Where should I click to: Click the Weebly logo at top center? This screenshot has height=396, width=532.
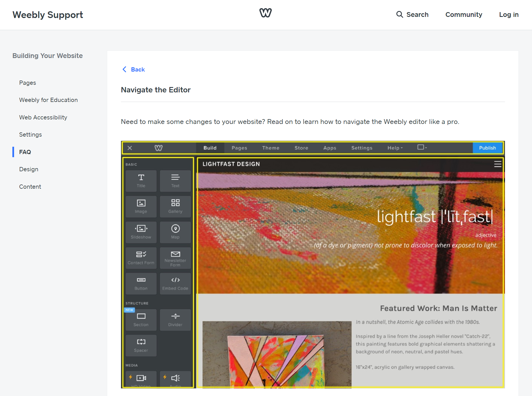pyautogui.click(x=265, y=13)
